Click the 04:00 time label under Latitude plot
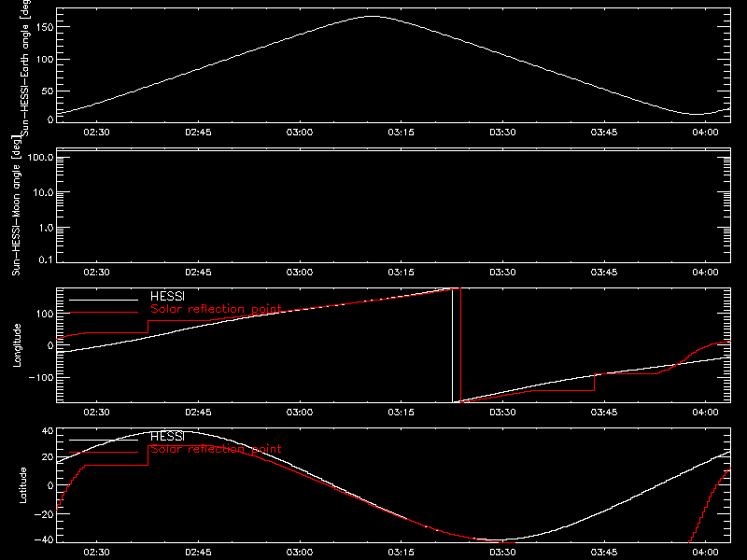This screenshot has height=560, width=747. pyautogui.click(x=706, y=553)
